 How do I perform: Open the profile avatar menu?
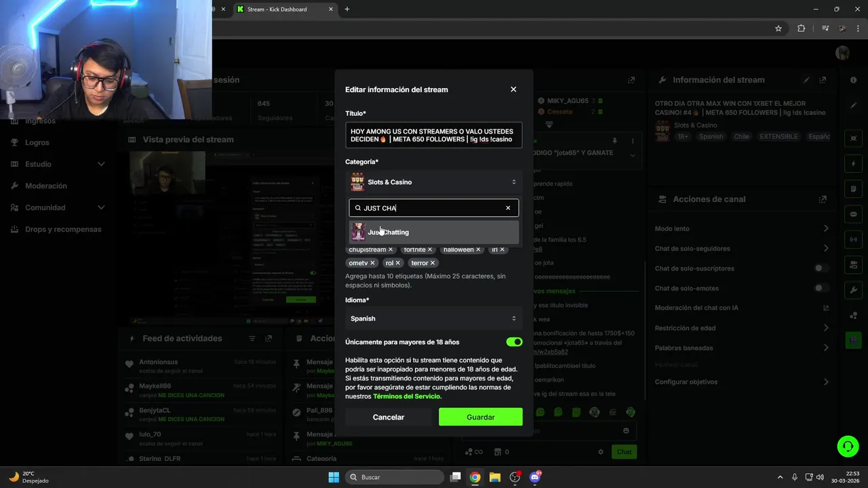843,53
